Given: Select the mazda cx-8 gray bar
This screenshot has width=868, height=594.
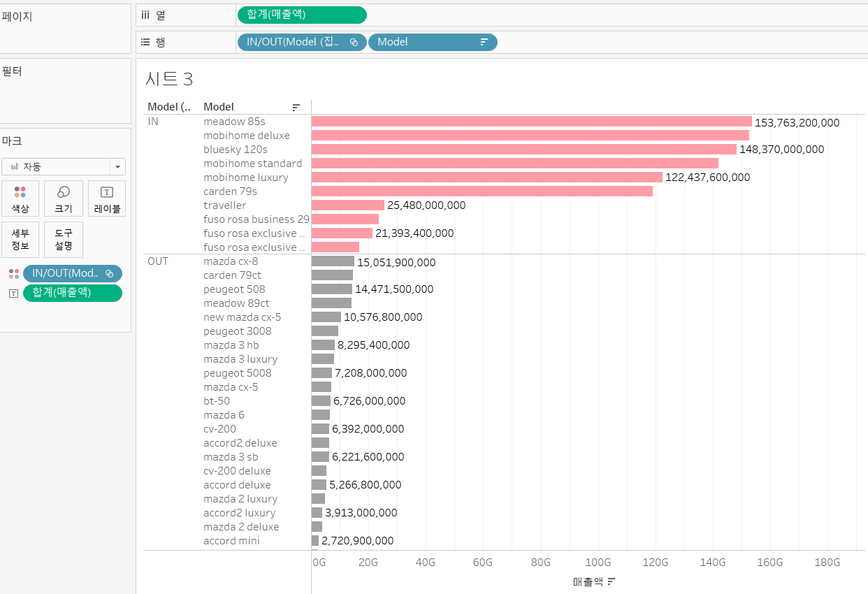Looking at the screenshot, I should pyautogui.click(x=333, y=261).
